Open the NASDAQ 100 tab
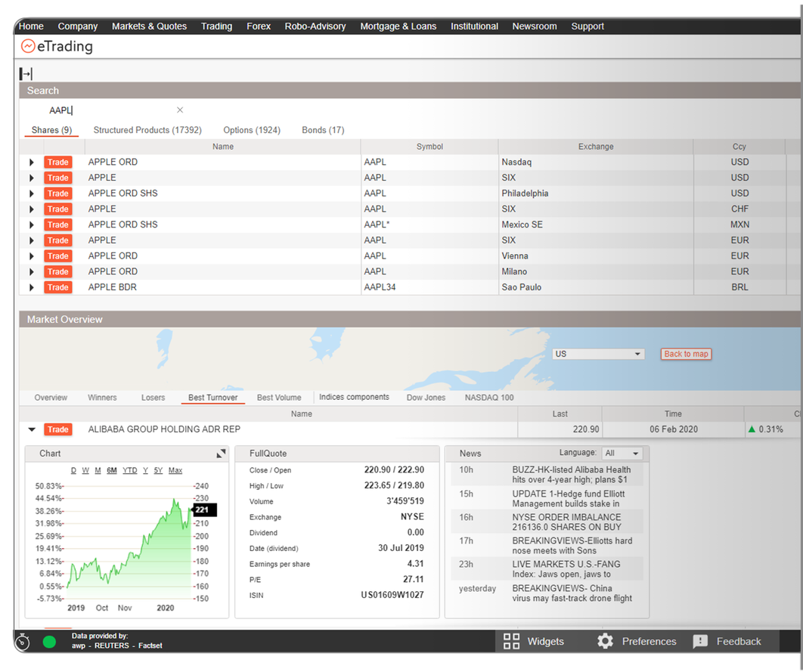 click(489, 398)
